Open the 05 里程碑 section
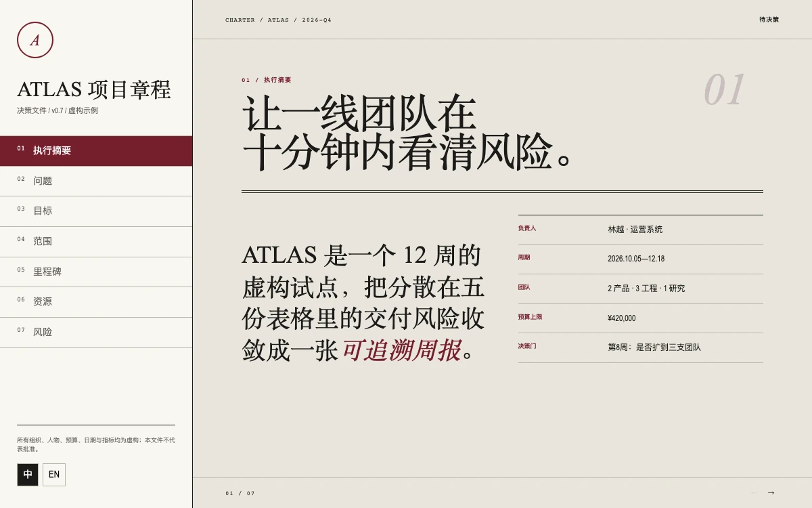 coord(96,272)
